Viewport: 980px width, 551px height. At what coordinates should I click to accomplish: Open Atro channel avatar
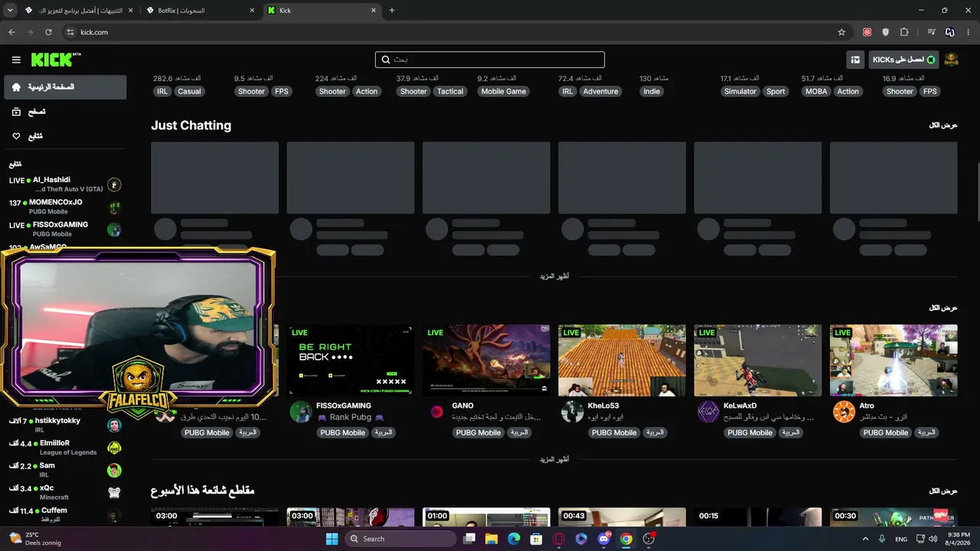coord(844,412)
